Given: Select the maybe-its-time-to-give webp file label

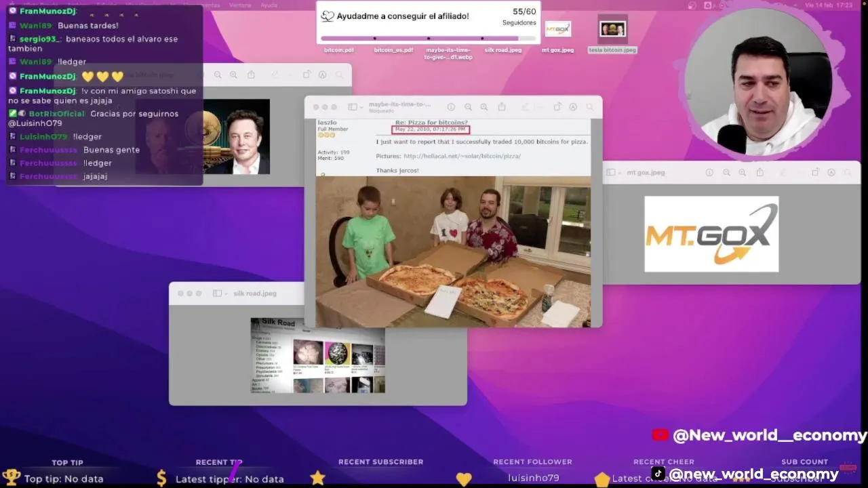Looking at the screenshot, I should point(448,54).
